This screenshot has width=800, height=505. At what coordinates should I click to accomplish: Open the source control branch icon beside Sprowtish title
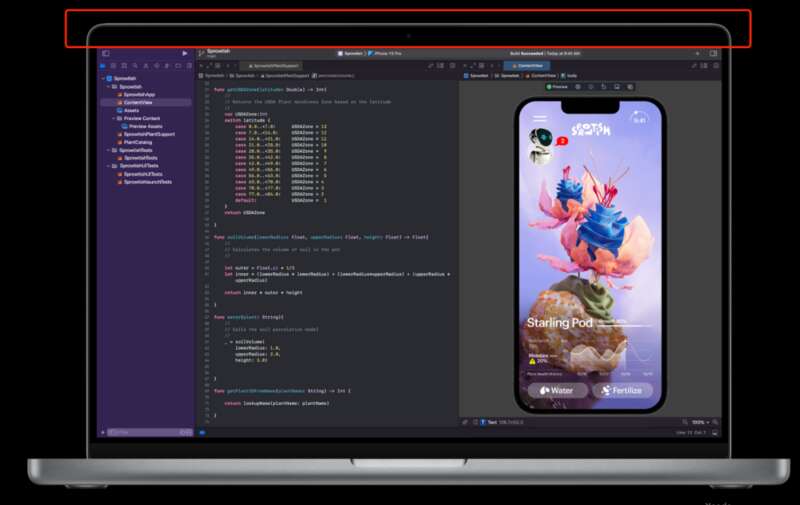click(x=202, y=53)
